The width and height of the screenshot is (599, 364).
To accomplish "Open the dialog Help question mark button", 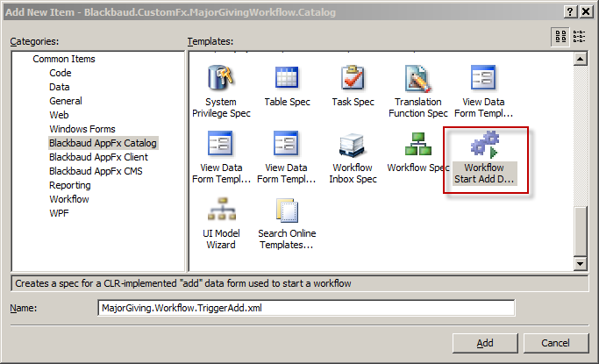I will [569, 11].
